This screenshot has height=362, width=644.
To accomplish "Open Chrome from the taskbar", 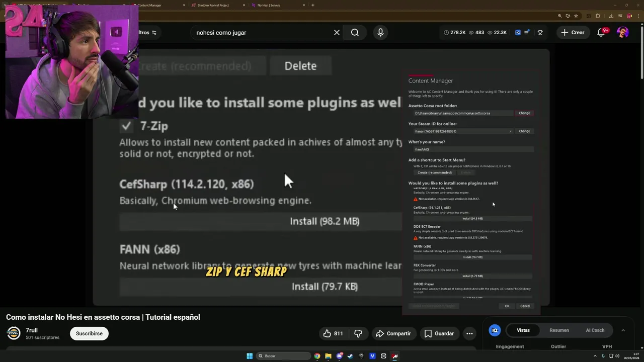I will point(317,356).
